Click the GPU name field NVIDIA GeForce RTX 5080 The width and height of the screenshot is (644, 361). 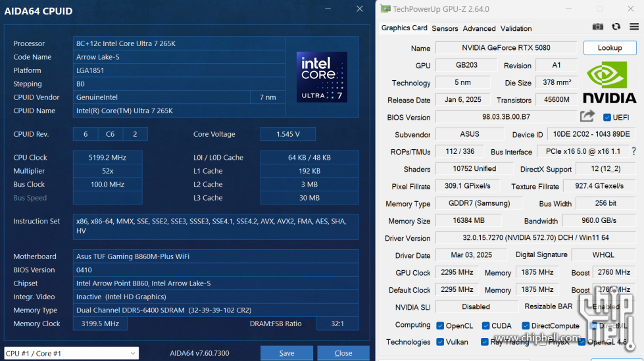point(506,47)
